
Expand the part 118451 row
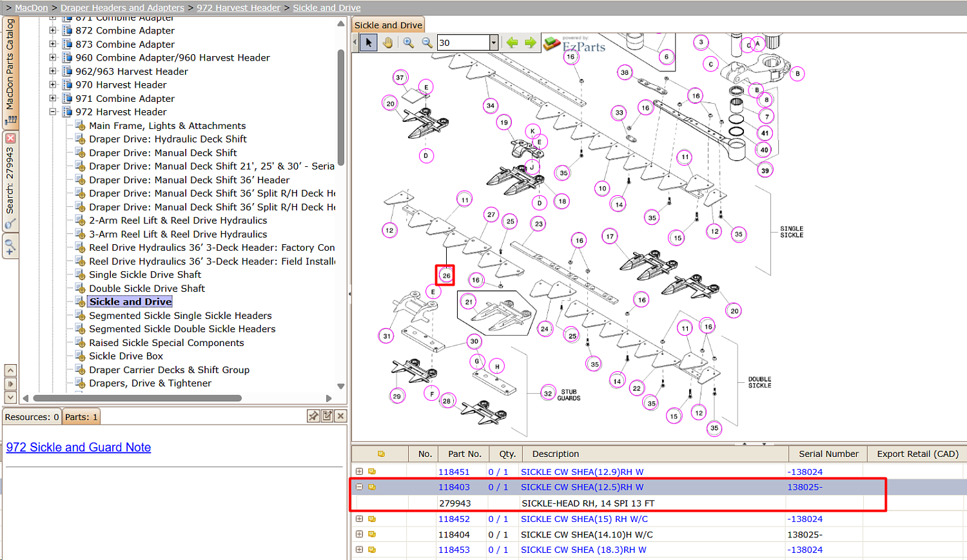pos(359,472)
